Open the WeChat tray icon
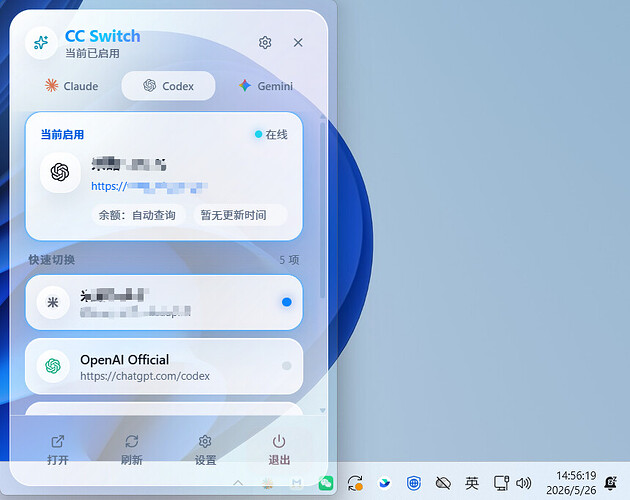The width and height of the screenshot is (630, 500). (x=326, y=483)
